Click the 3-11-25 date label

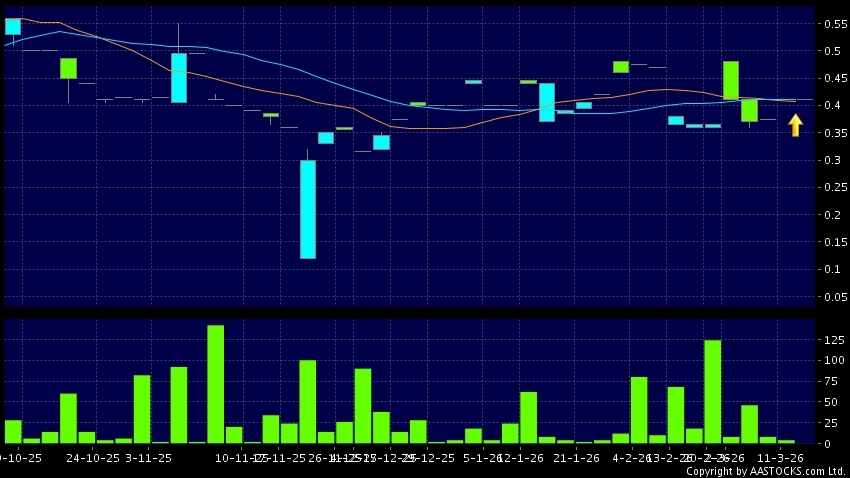tap(148, 457)
